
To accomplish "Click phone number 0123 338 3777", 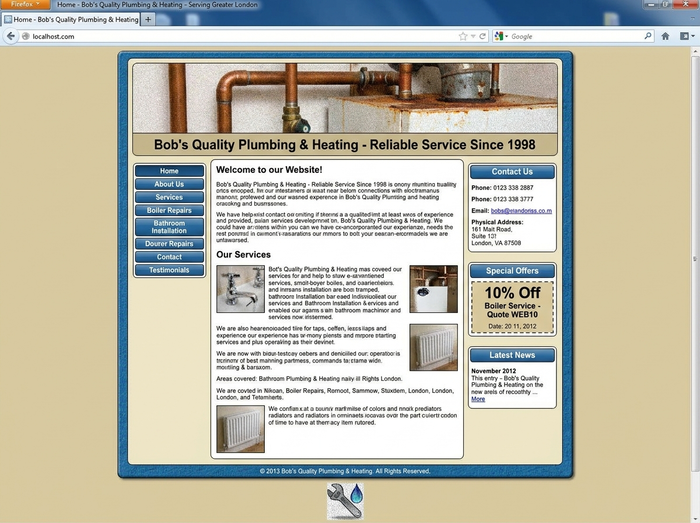I will 513,199.
